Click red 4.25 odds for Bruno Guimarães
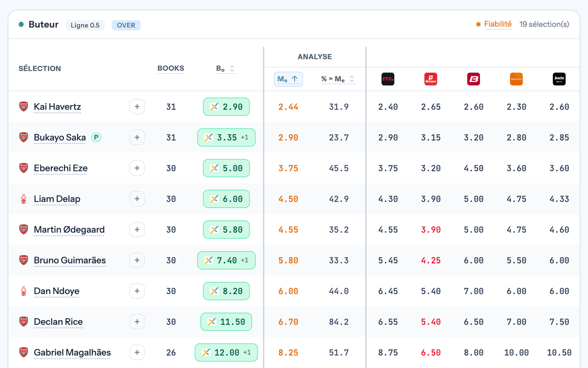 point(431,260)
